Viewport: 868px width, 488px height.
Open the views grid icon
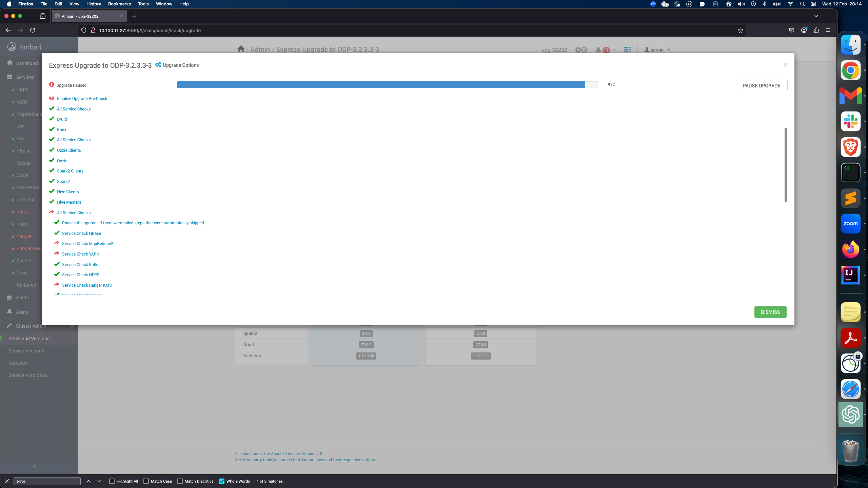click(627, 50)
